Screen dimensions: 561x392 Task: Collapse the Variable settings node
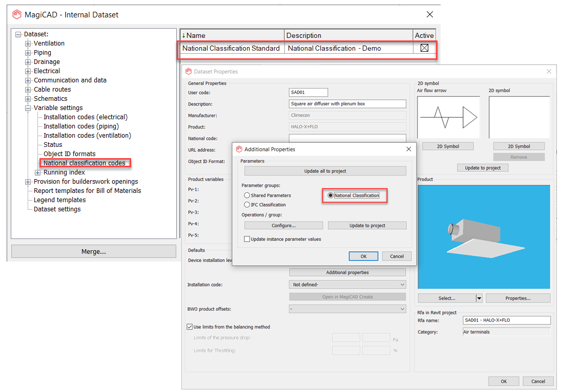[x=28, y=108]
